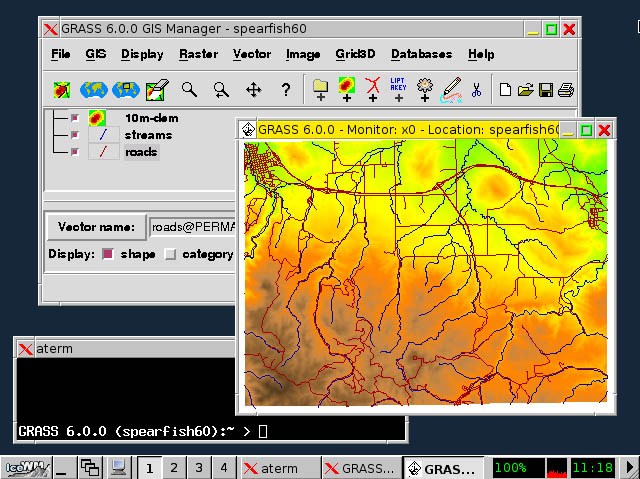Click the add raster layer icon
640x479 pixels.
click(347, 89)
